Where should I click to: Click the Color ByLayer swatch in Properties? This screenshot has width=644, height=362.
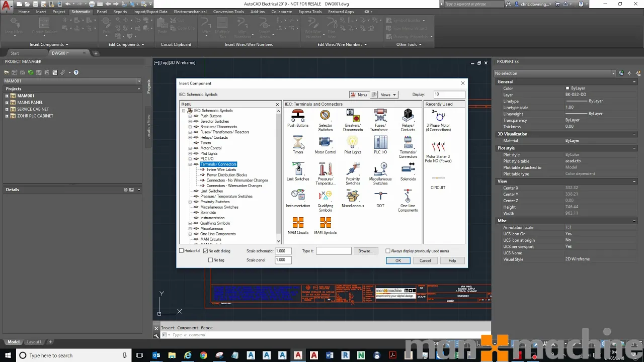568,88
